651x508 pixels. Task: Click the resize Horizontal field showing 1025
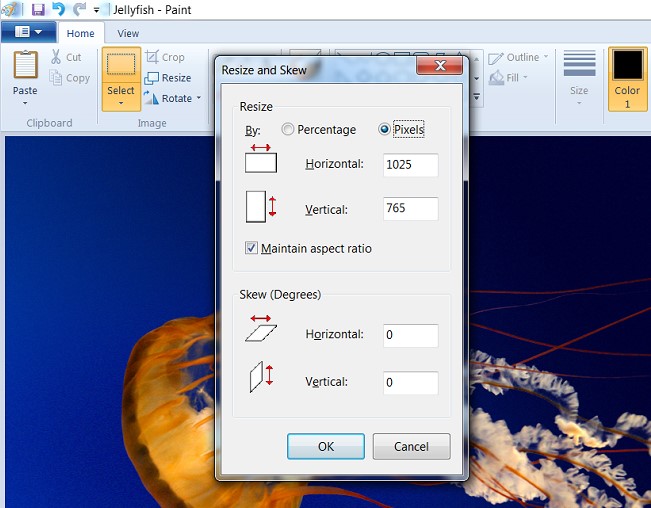click(x=410, y=165)
